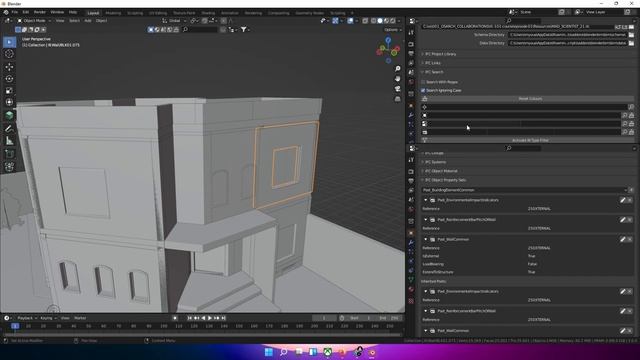
Task: Collapse the IFC Search panel
Action: pos(434,72)
